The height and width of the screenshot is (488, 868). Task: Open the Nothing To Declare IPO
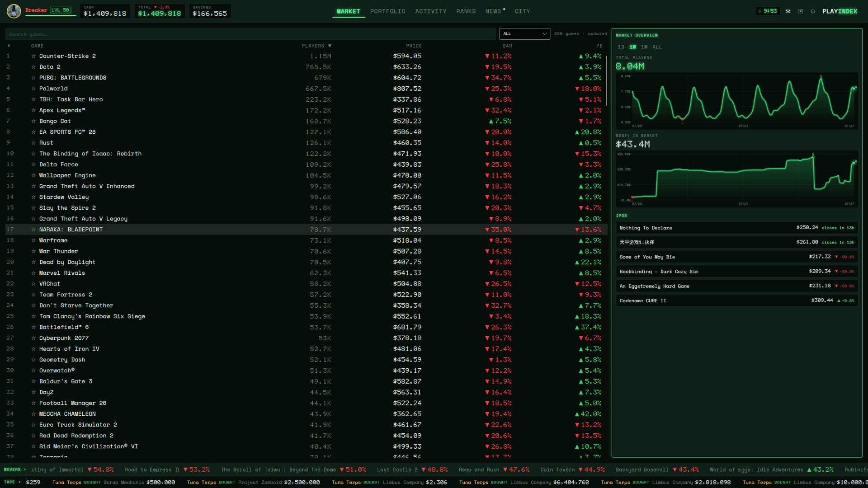(x=736, y=228)
